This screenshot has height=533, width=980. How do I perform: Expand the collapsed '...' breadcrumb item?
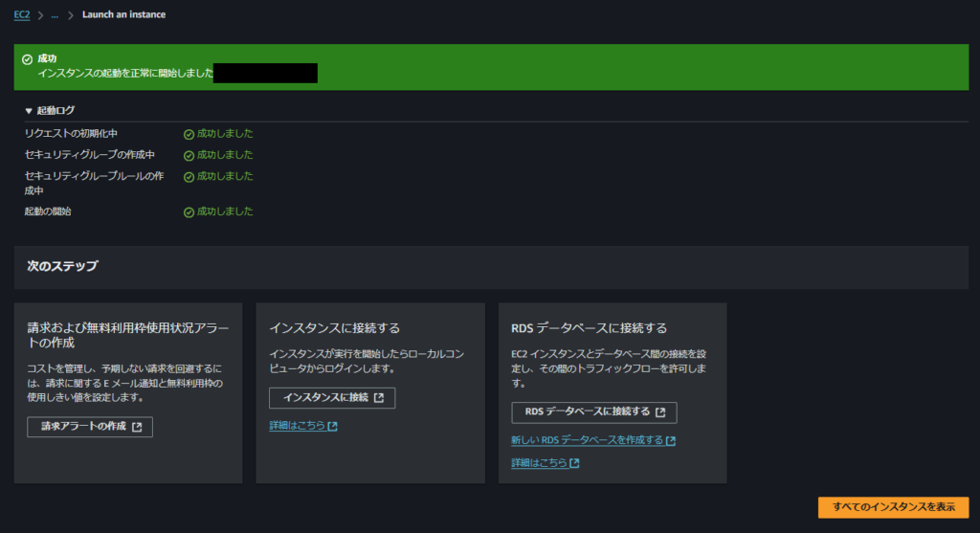coord(54,15)
